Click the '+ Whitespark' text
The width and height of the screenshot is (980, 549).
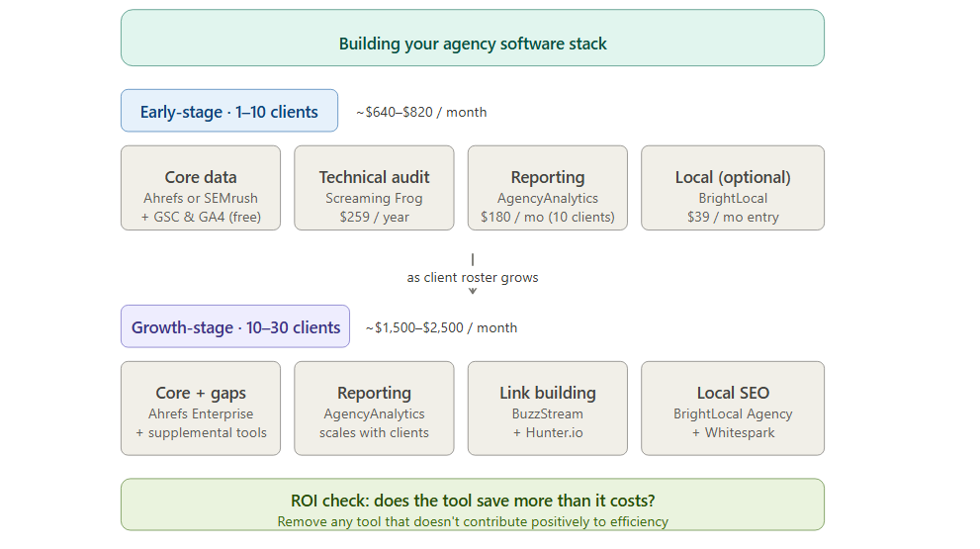[733, 432]
